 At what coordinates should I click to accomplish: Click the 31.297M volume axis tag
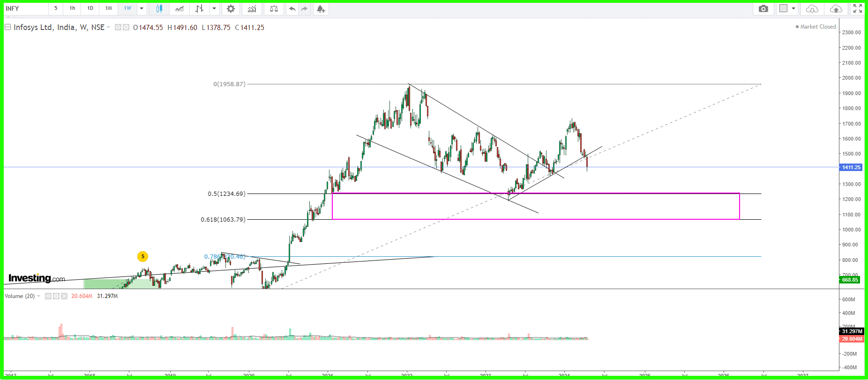pyautogui.click(x=851, y=331)
